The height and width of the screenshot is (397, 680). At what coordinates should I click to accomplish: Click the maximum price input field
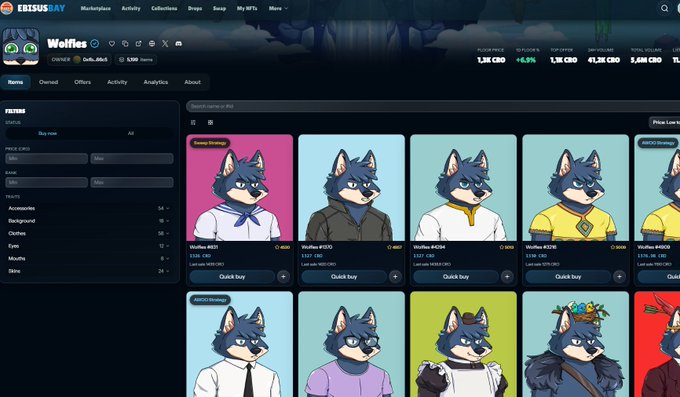click(132, 158)
